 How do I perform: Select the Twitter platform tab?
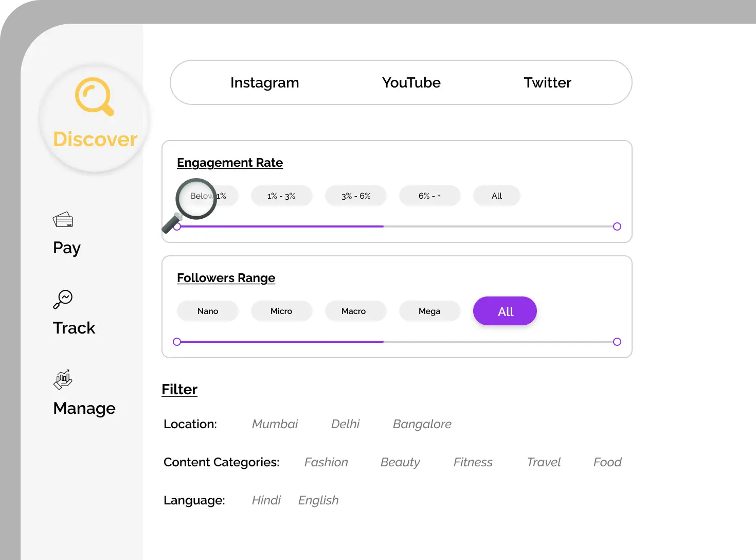point(547,83)
